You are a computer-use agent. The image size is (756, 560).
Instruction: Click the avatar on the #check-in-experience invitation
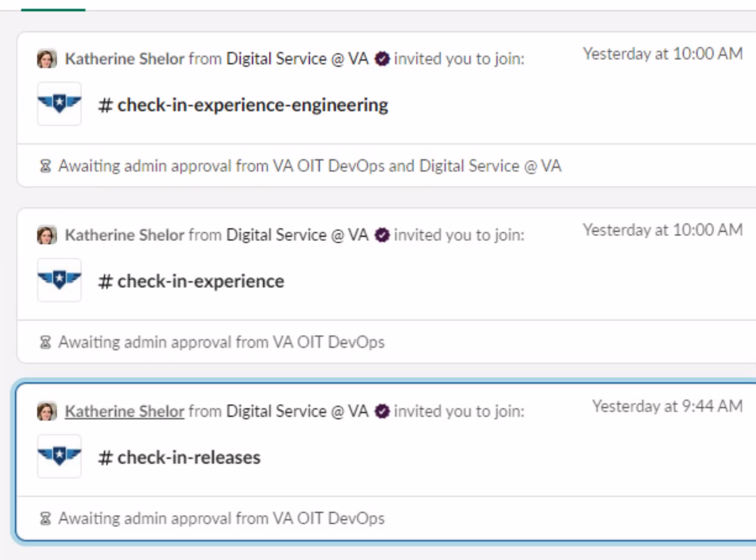47,234
